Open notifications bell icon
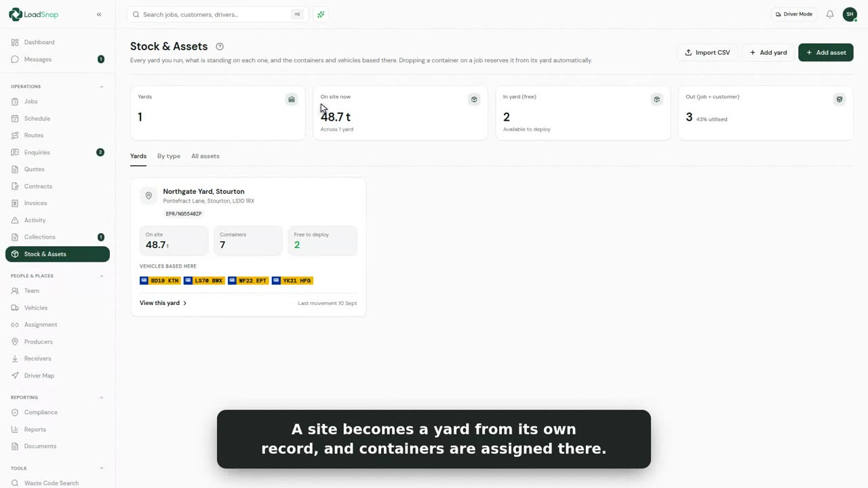Image resolution: width=868 pixels, height=488 pixels. [830, 14]
